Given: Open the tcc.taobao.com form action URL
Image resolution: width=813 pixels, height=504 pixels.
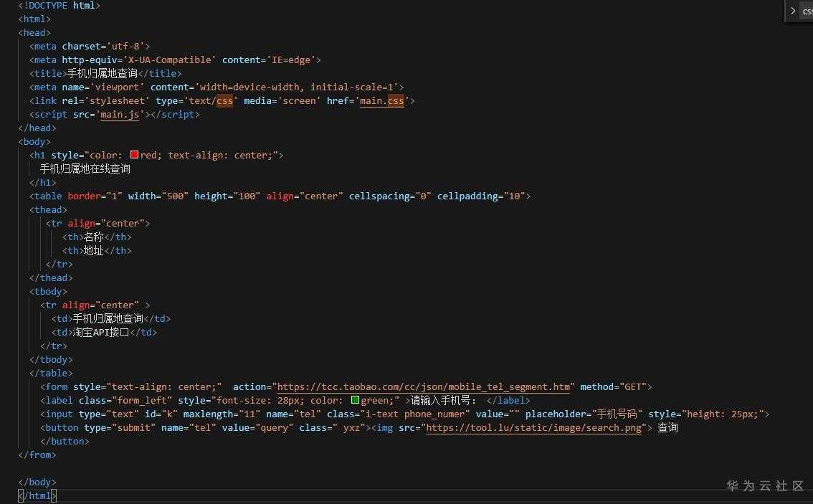Looking at the screenshot, I should [x=423, y=387].
